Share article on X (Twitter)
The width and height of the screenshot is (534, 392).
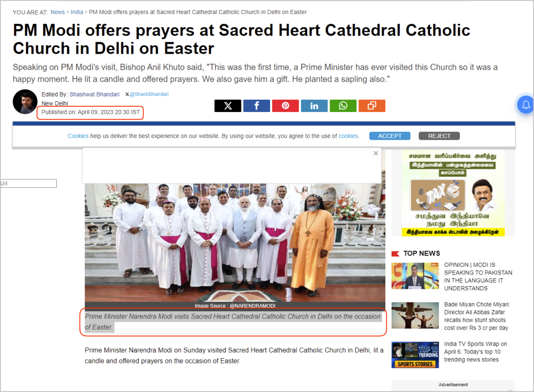click(x=228, y=106)
